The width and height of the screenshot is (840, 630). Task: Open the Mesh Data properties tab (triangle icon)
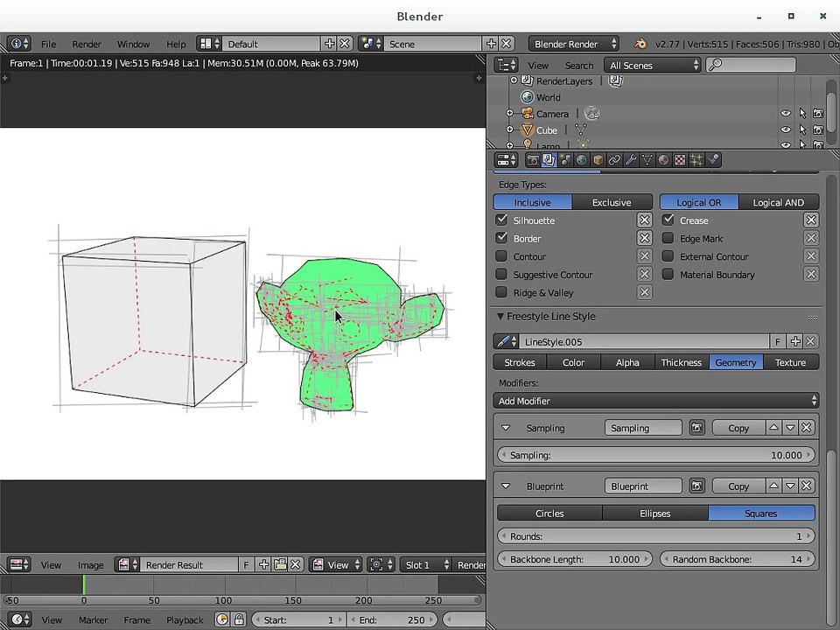(x=647, y=159)
